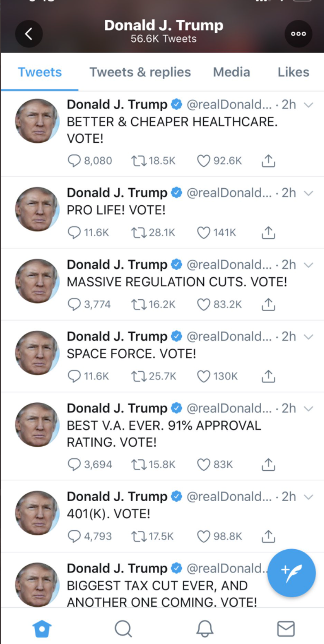
Task: Open the three-dot more options menu
Action: tap(298, 34)
